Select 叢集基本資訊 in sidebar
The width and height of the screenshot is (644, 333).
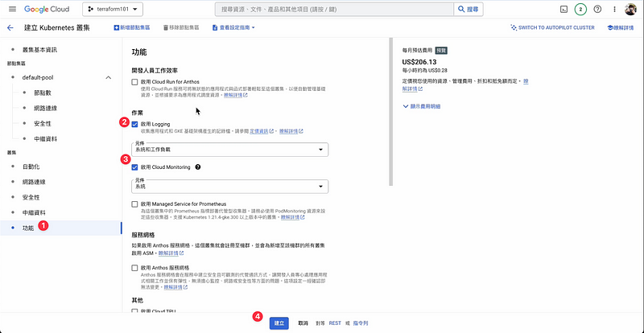39,50
